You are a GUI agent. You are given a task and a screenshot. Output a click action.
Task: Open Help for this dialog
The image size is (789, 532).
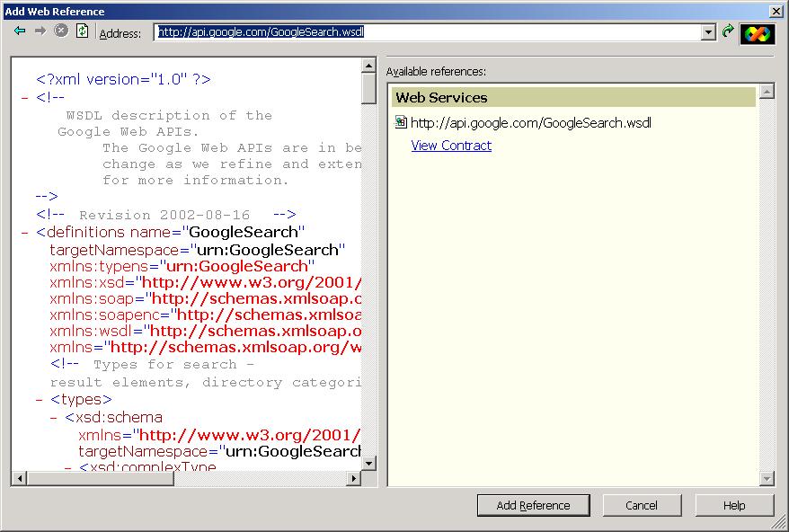[x=734, y=505]
